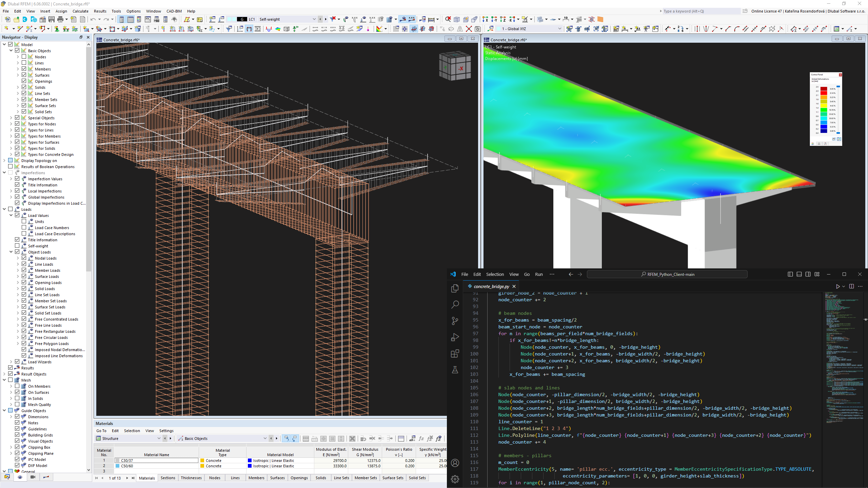Open the Global XYZ coordinate system dropdown
Screen dimensions: 868x488
point(560,29)
